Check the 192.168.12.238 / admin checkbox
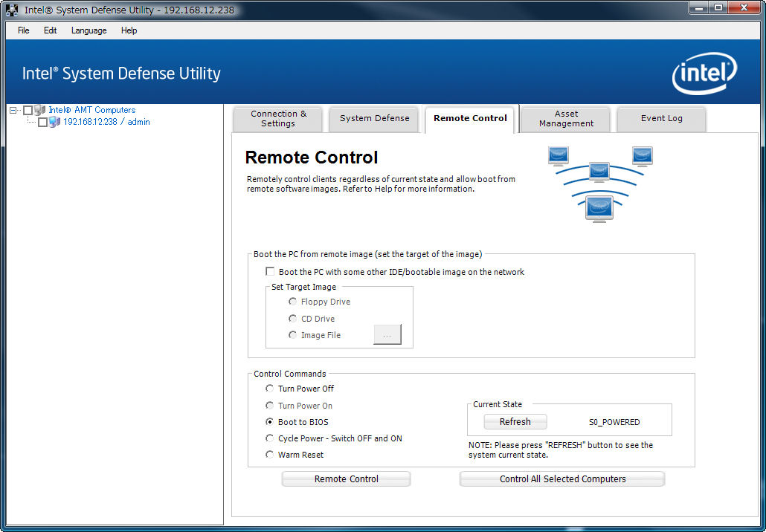The height and width of the screenshot is (532, 766). click(42, 122)
